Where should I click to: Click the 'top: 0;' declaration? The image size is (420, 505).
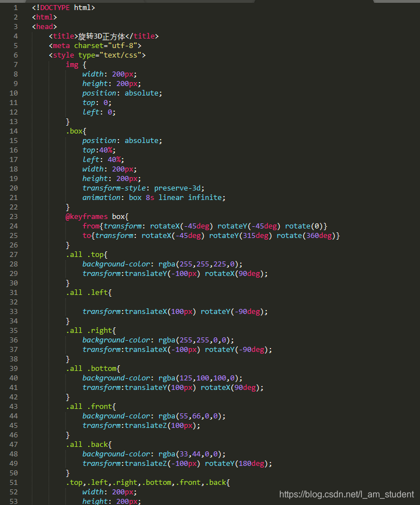pyautogui.click(x=97, y=102)
